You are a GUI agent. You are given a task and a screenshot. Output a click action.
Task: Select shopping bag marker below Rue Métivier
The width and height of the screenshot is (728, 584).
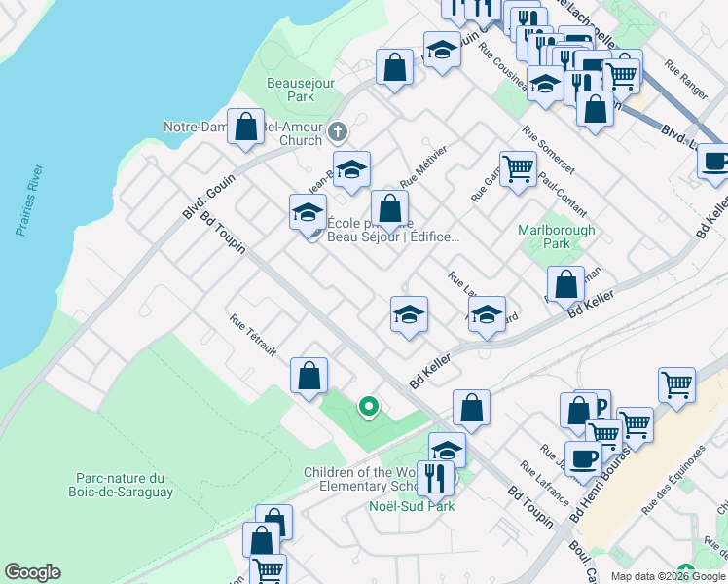[390, 211]
